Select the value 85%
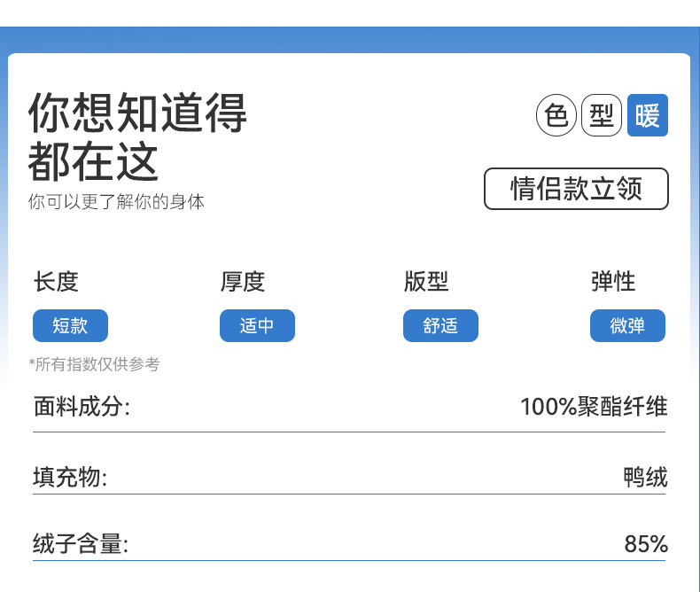This screenshot has width=700, height=592. click(x=646, y=544)
